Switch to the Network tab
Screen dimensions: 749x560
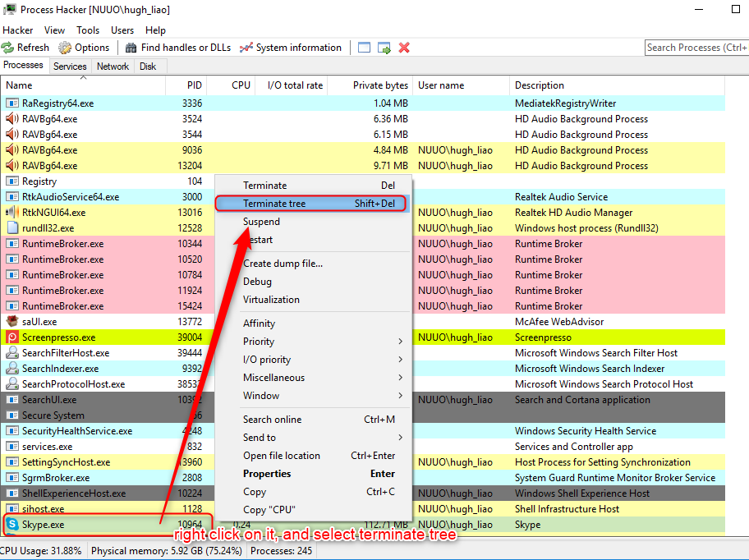[113, 67]
